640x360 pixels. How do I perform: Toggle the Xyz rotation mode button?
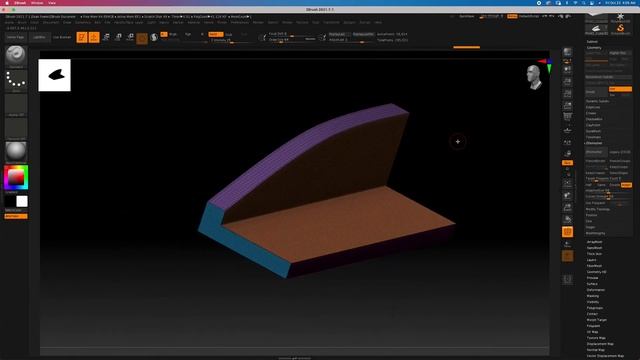(567, 162)
